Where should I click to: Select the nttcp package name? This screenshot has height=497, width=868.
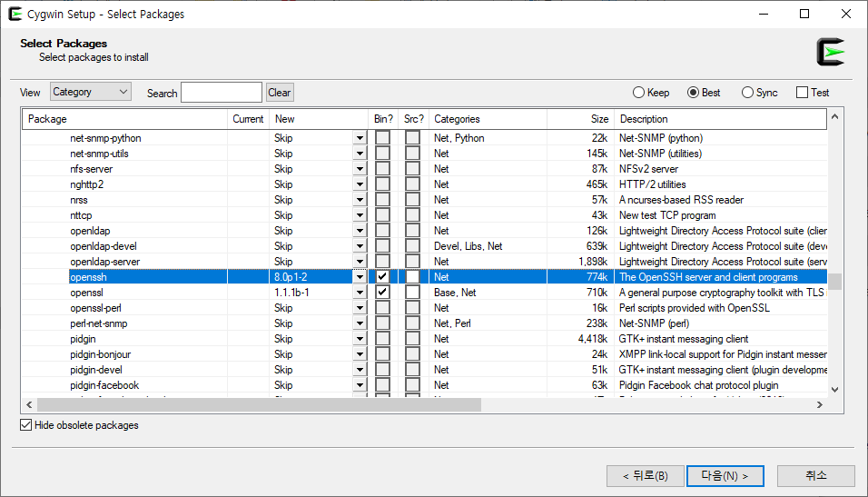click(81, 215)
